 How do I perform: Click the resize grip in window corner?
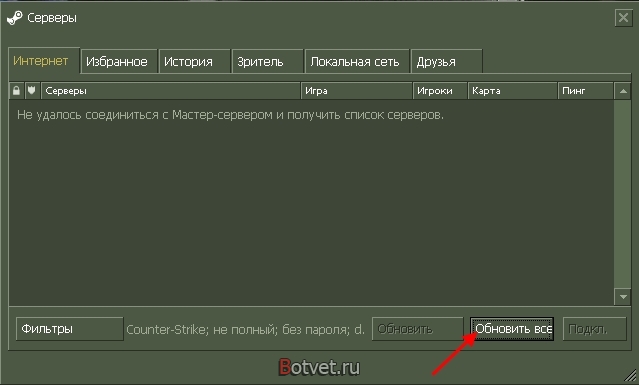[x=631, y=377]
